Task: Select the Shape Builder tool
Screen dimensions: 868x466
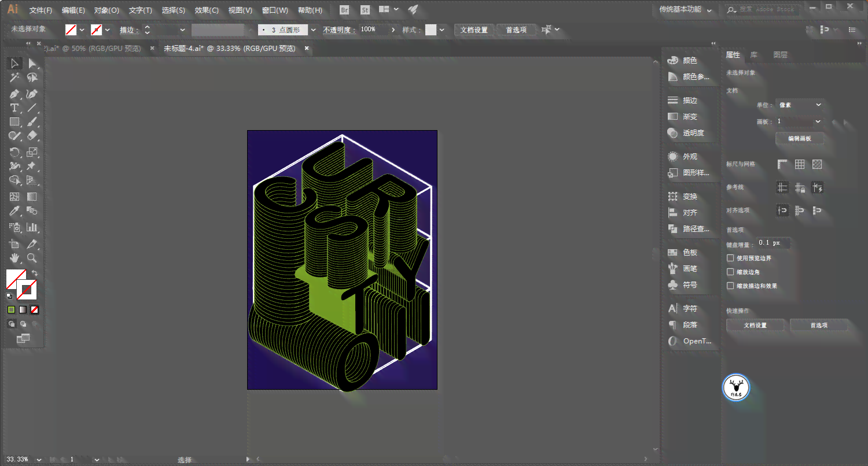Action: click(15, 181)
